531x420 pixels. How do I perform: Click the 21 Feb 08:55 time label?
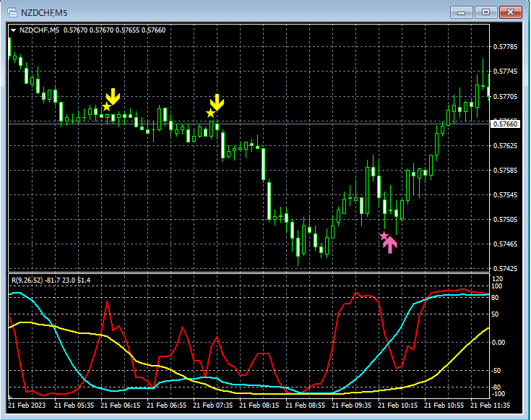306,406
